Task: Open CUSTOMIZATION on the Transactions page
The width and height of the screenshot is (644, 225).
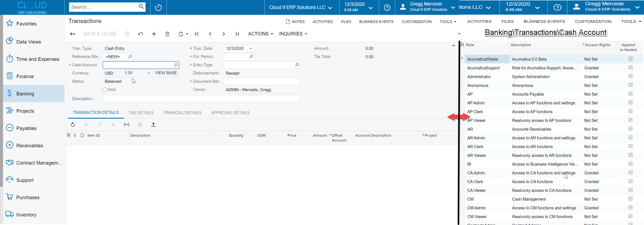Action: click(x=417, y=22)
